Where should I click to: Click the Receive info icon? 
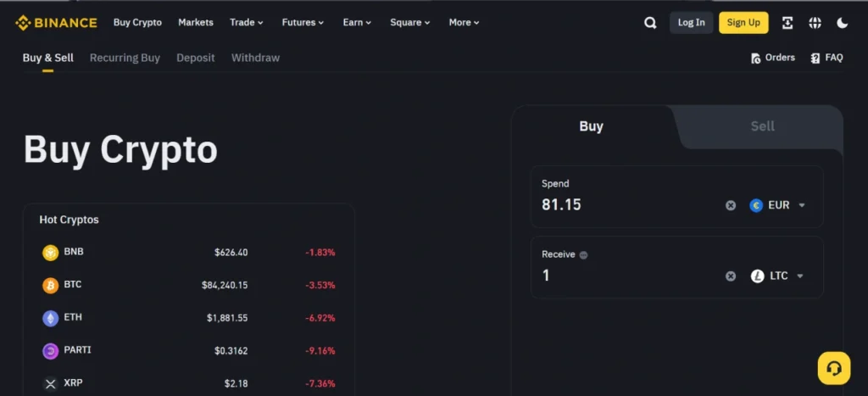(x=583, y=254)
